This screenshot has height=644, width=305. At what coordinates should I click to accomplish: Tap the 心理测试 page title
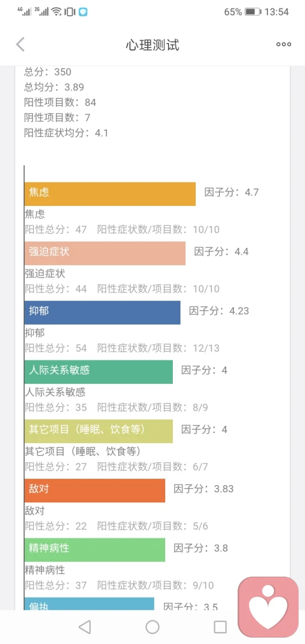click(152, 45)
